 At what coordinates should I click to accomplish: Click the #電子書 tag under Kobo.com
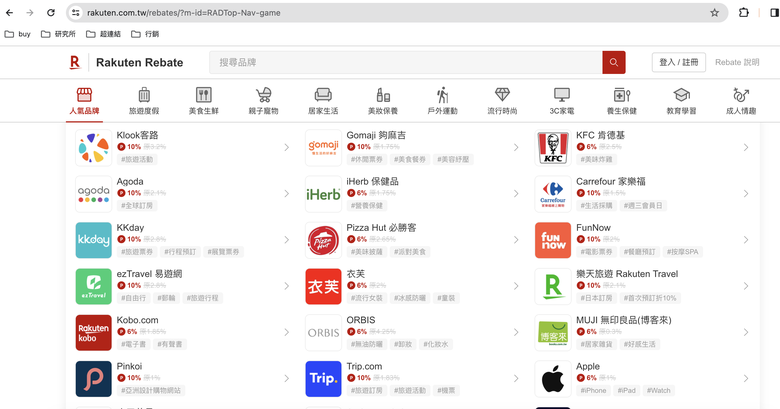[133, 344]
